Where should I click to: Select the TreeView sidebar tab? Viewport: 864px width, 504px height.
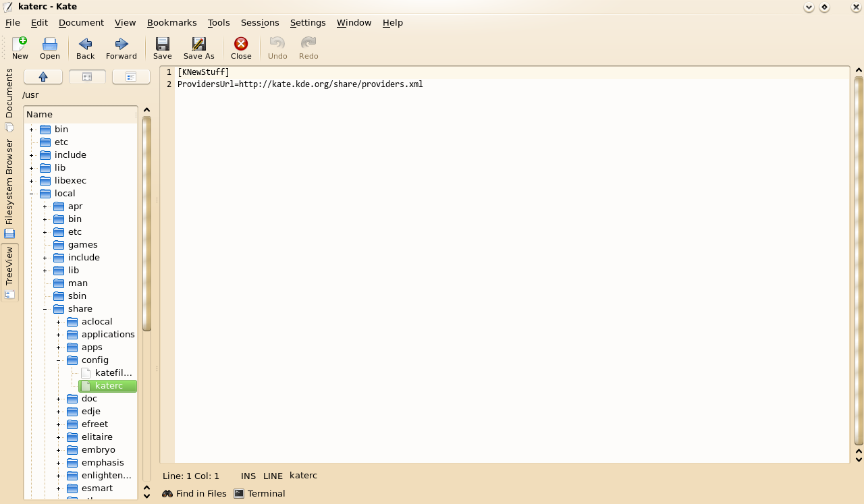coord(9,272)
